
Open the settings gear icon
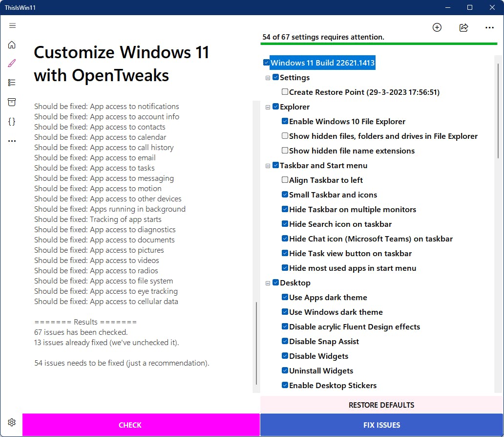tap(12, 422)
